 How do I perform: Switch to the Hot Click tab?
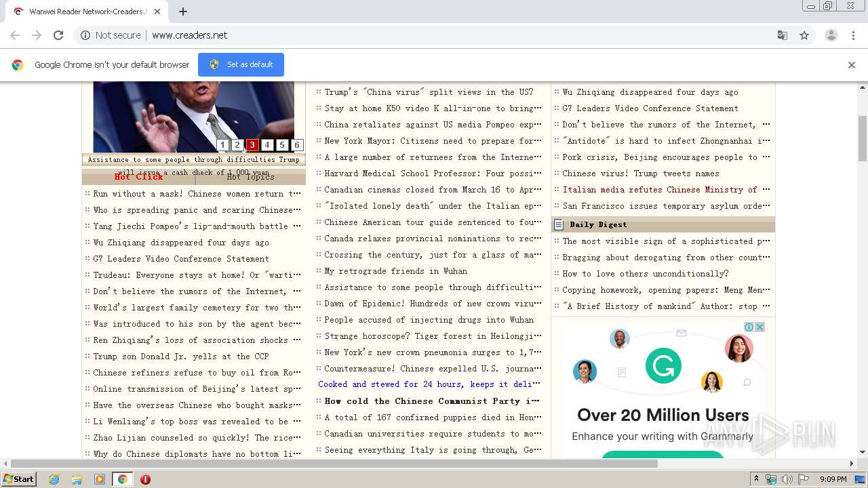tap(138, 177)
